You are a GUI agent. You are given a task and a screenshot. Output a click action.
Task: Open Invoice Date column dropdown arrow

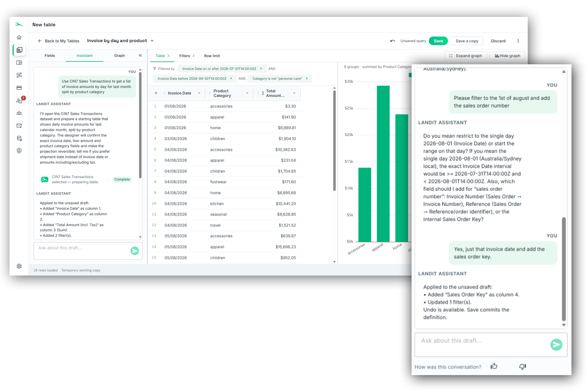point(199,93)
